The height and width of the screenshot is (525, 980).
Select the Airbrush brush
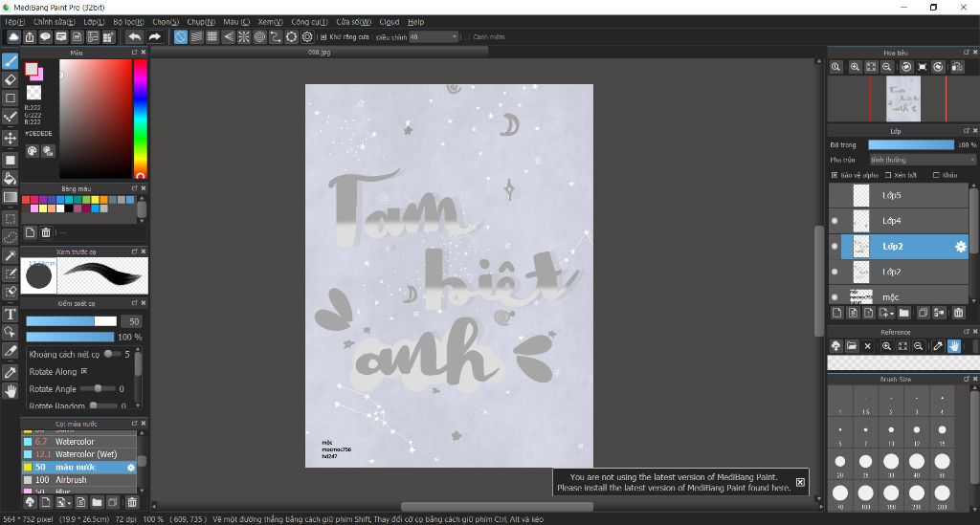(x=78, y=480)
